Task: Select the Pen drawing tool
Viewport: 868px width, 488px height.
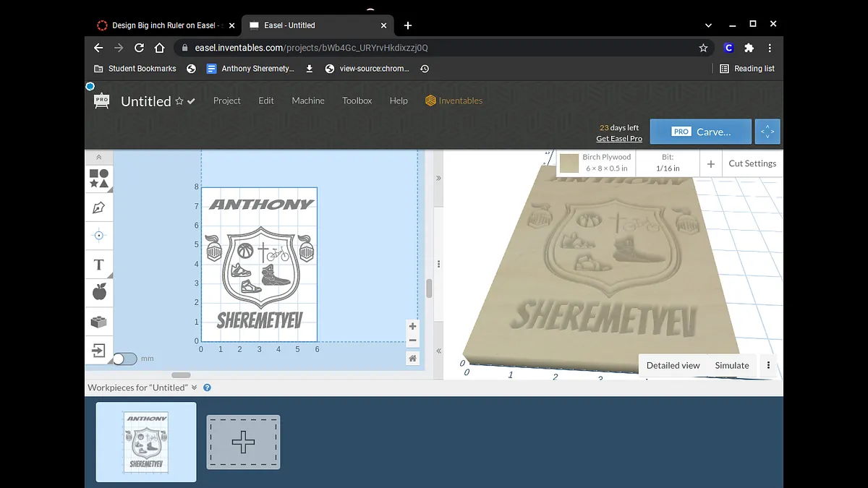Action: tap(99, 207)
